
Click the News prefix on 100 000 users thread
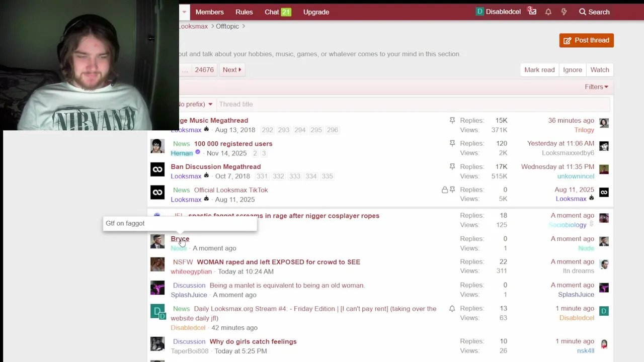coord(181,143)
